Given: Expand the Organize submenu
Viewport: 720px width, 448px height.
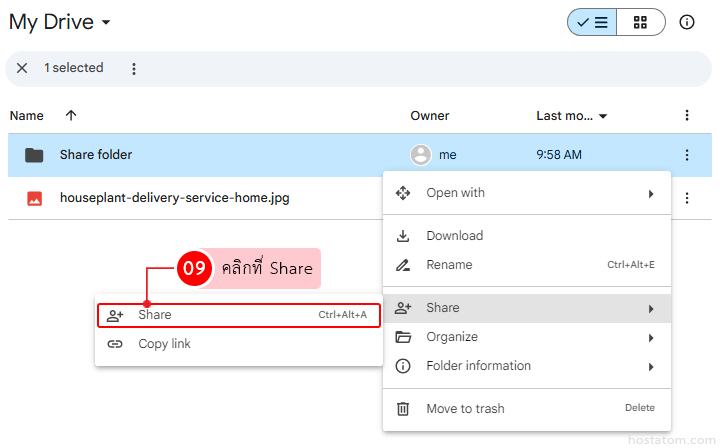Looking at the screenshot, I should click(x=526, y=337).
